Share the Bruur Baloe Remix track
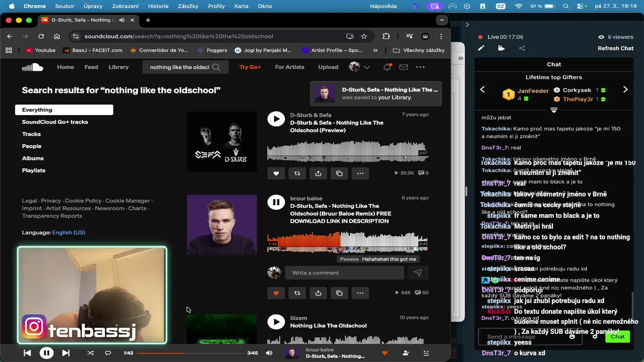This screenshot has width=644, height=362. 318,293
